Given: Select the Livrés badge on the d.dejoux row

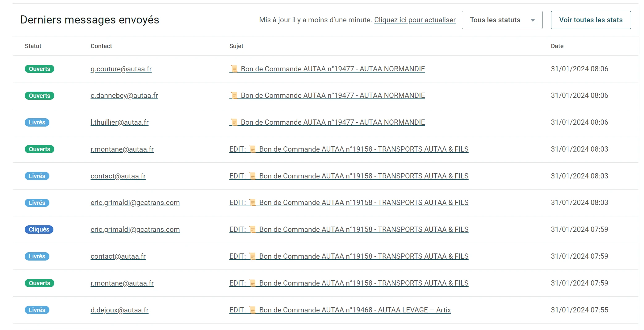Looking at the screenshot, I should coord(37,310).
